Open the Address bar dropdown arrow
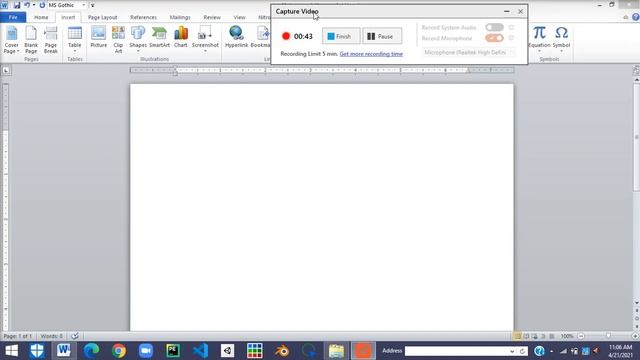Viewport: 640px width, 360px height. click(x=512, y=351)
